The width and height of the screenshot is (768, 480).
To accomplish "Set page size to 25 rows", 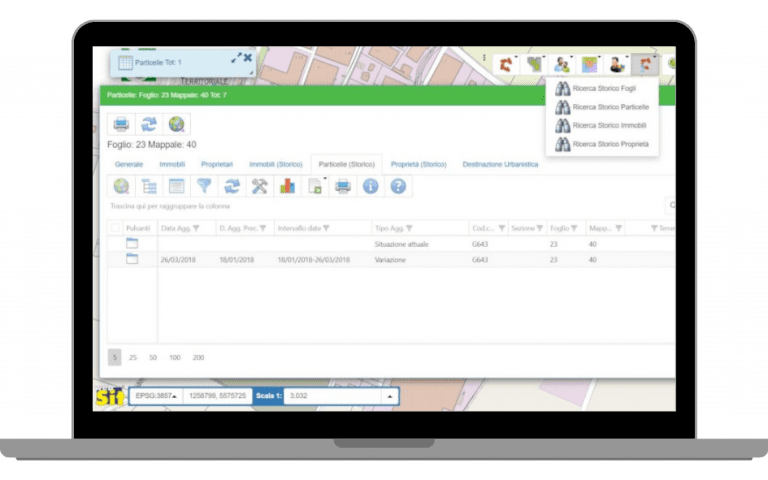I will coord(133,358).
